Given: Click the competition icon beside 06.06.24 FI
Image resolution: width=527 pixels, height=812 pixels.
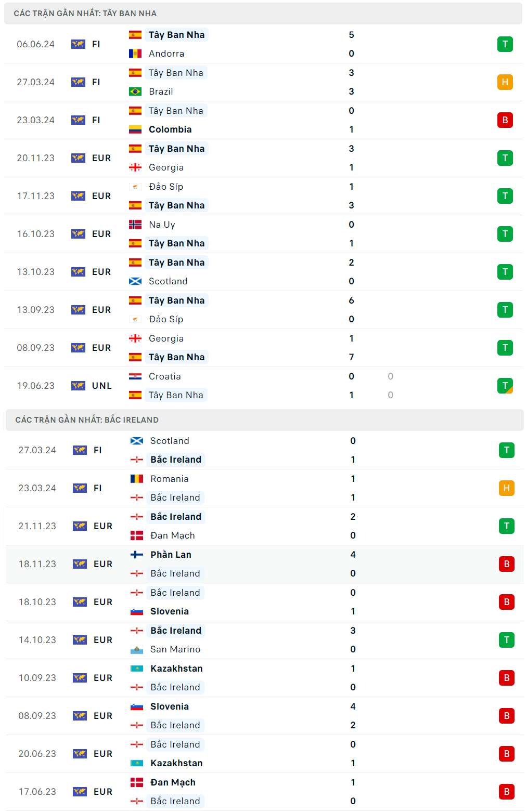Looking at the screenshot, I should click(78, 44).
